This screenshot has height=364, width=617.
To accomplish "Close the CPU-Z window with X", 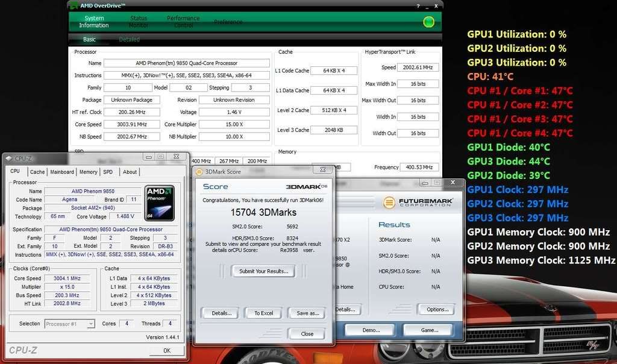I will click(177, 157).
